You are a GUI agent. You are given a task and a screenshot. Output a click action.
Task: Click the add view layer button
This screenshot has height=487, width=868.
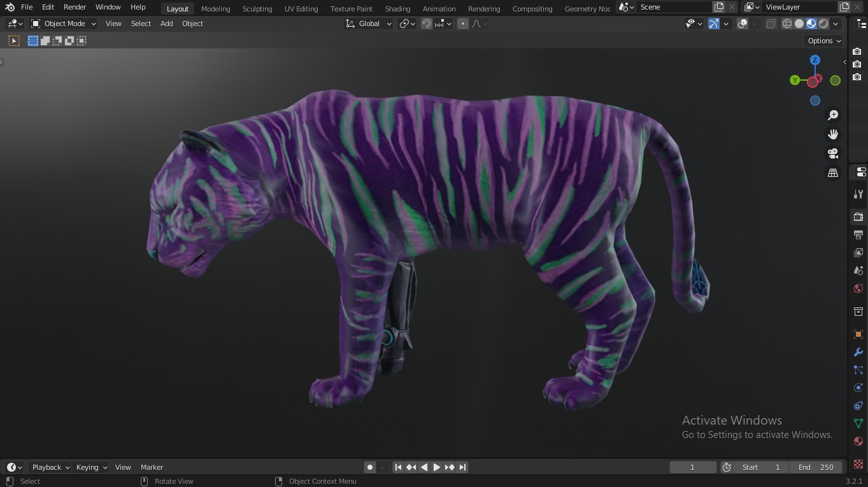pos(844,7)
